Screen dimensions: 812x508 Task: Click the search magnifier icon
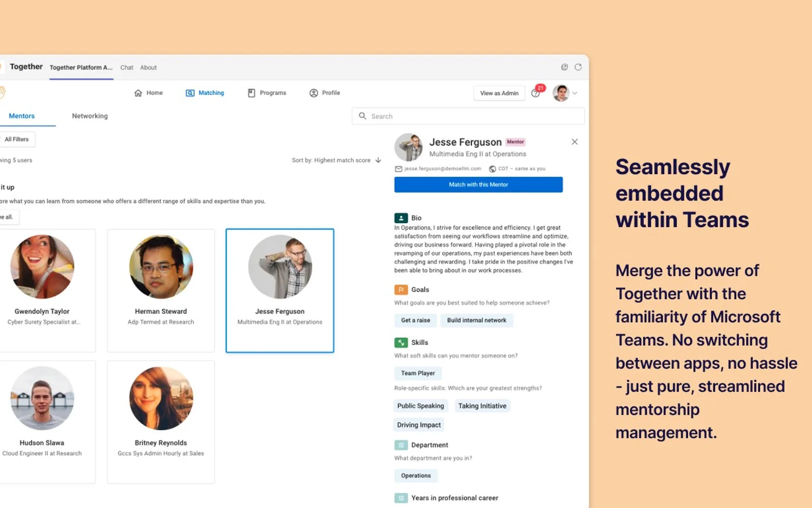(362, 116)
